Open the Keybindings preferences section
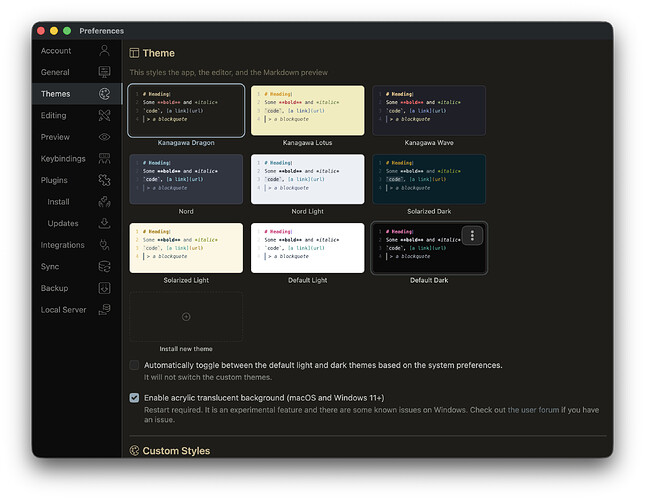Image resolution: width=645 pixels, height=500 pixels. pos(77,158)
